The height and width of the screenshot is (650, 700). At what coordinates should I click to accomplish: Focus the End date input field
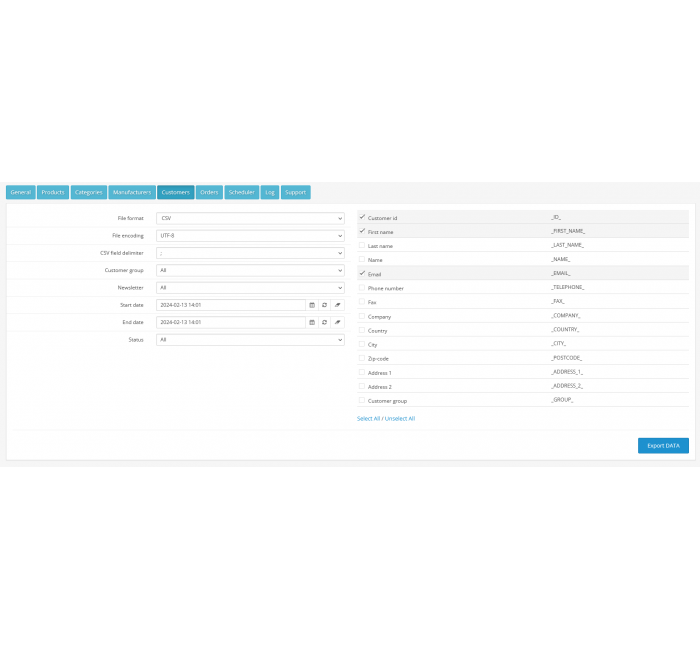tap(231, 322)
